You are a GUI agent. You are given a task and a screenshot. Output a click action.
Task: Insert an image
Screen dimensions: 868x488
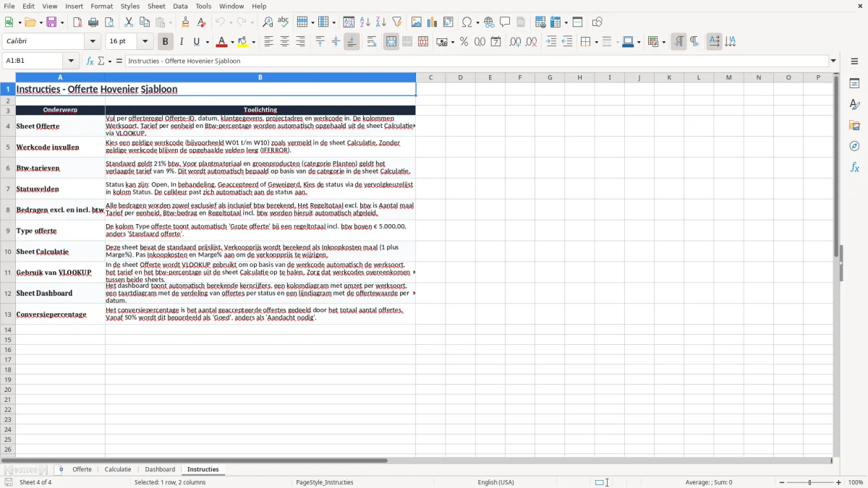pyautogui.click(x=417, y=22)
